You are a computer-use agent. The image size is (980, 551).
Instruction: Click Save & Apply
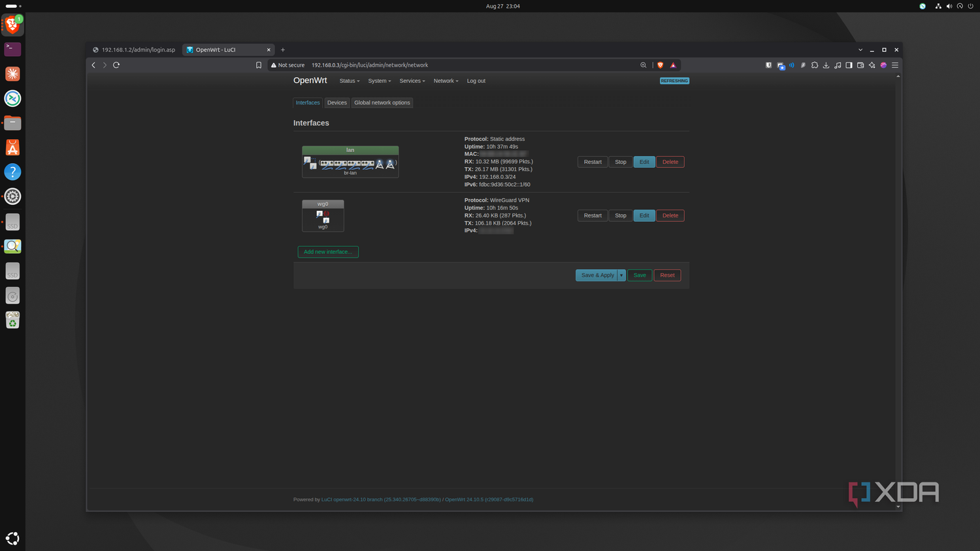(x=597, y=275)
